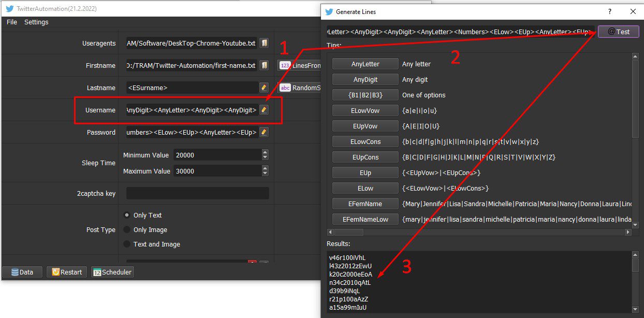Screen dimensions: 644x318
Task: Select the Only Text post type
Action: (127, 215)
